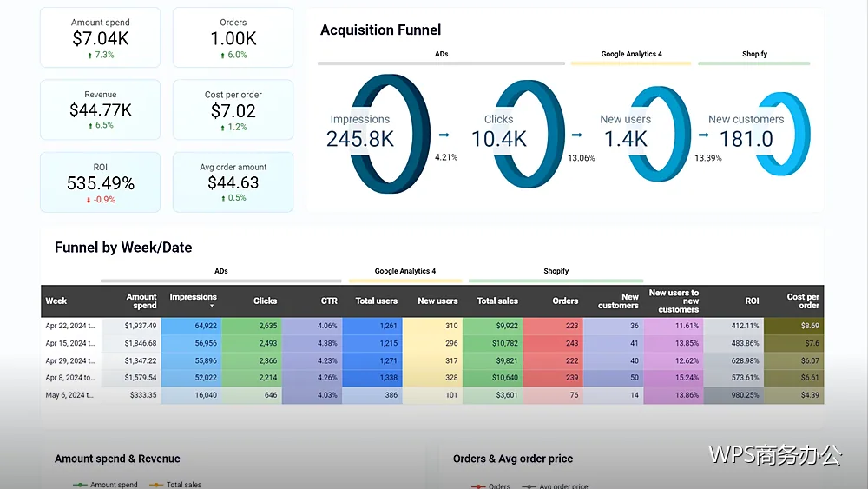Click the 4.21% impressions-to-clicks rate

coord(446,157)
